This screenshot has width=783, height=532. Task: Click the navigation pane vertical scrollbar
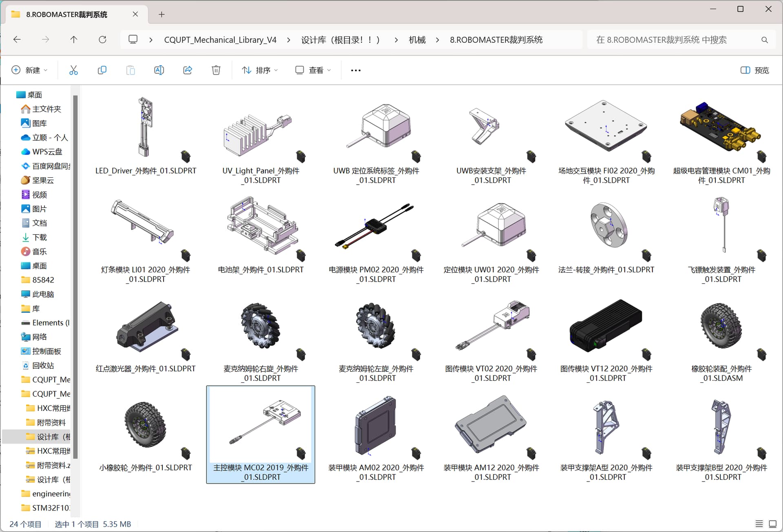[x=75, y=277]
